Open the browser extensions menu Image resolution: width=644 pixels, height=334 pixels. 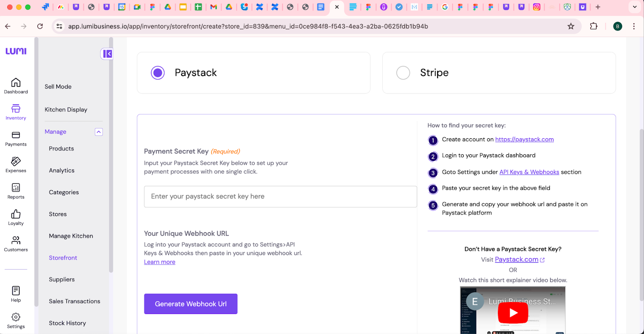coord(594,26)
